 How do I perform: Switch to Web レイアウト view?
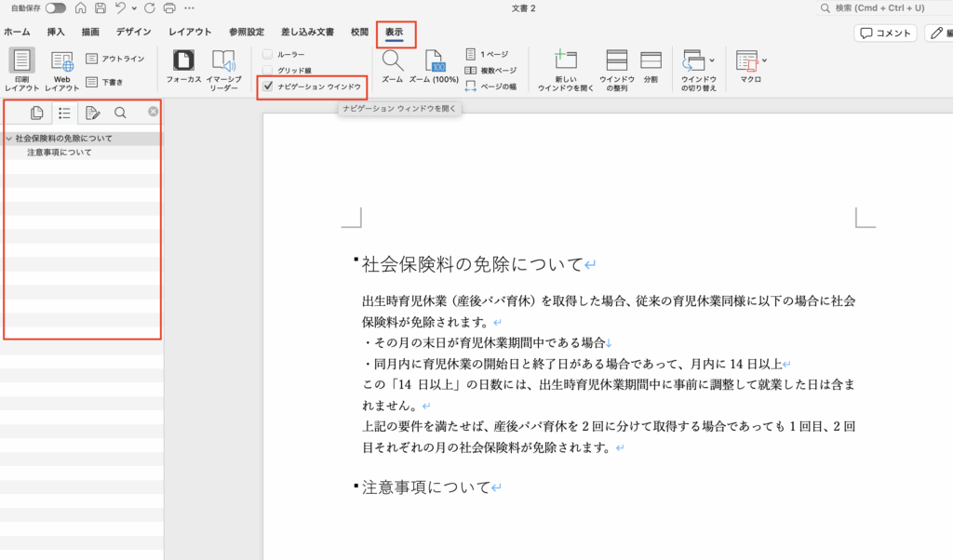(x=61, y=61)
